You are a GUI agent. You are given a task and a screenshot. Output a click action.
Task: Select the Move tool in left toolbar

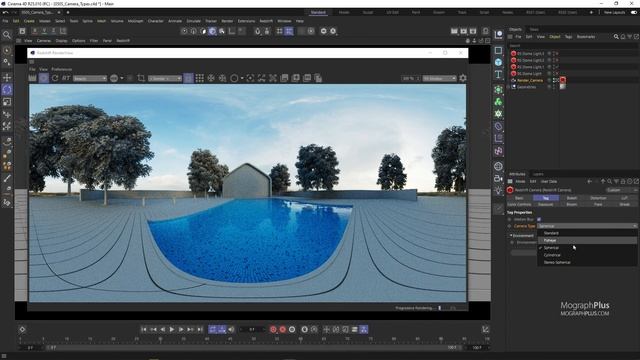7,77
